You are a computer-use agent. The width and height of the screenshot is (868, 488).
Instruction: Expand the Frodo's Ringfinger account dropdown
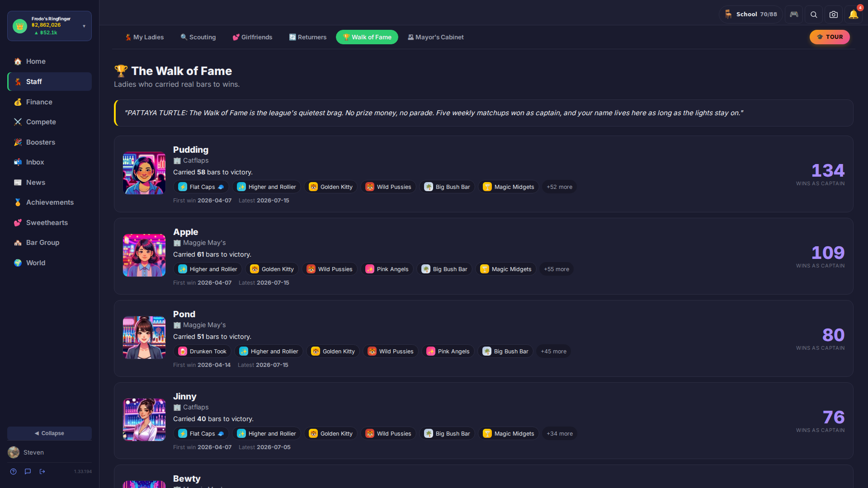49,26
